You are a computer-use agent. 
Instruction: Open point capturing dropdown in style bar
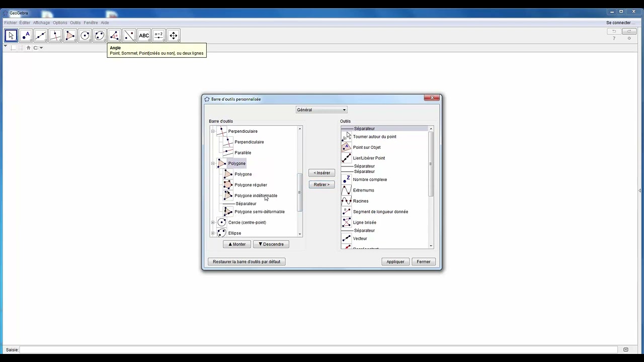(38, 48)
